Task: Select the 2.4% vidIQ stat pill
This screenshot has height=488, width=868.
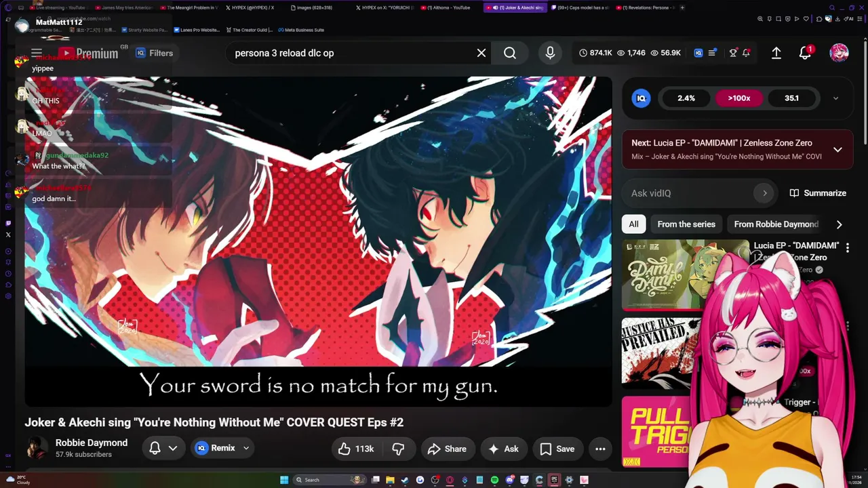Action: tap(686, 98)
